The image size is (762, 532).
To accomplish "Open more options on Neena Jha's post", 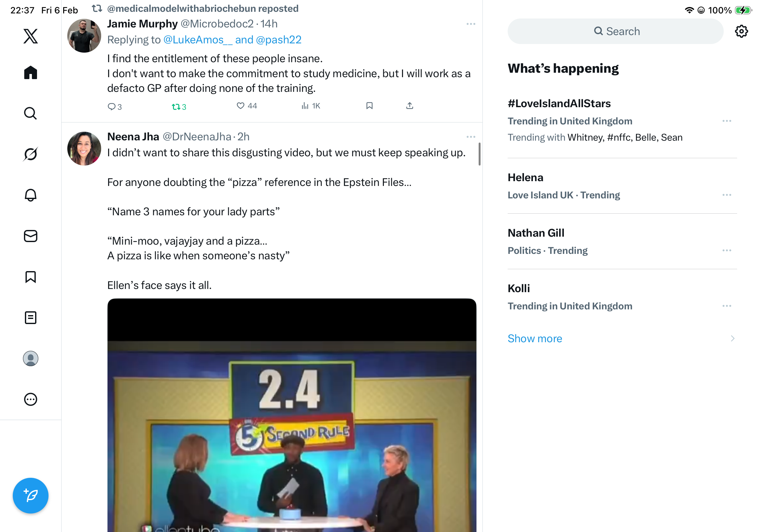I will (471, 137).
